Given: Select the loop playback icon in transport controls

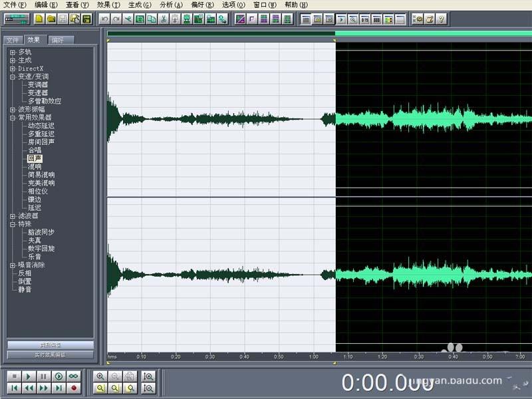Looking at the screenshot, I should pyautogui.click(x=74, y=376).
